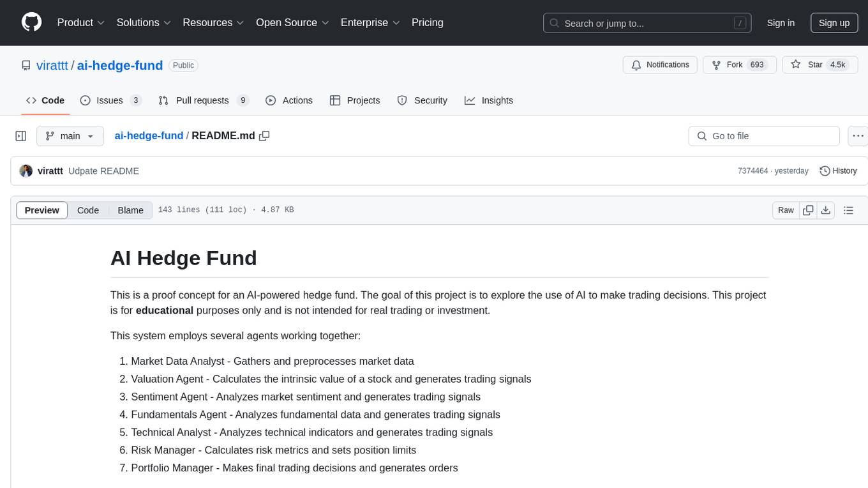The height and width of the screenshot is (488, 868).
Task: Open the Udpate README commit message
Action: [103, 171]
